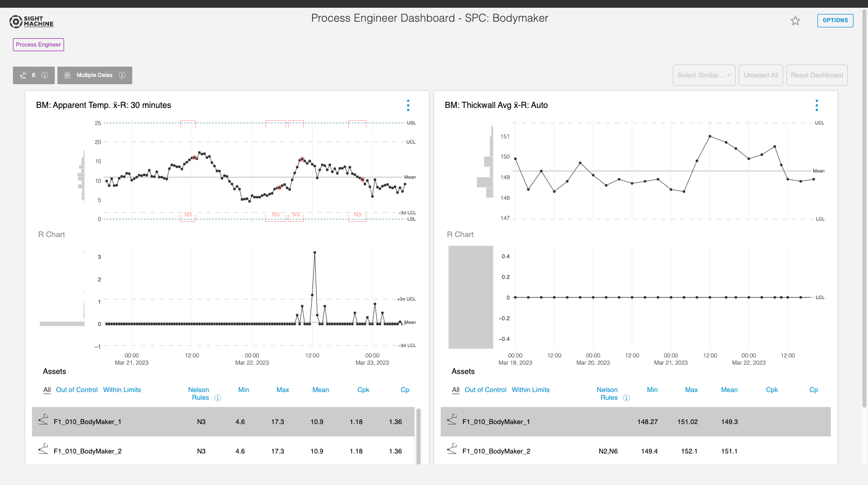Select All tab in left Assets panel
868x485 pixels.
pos(47,390)
